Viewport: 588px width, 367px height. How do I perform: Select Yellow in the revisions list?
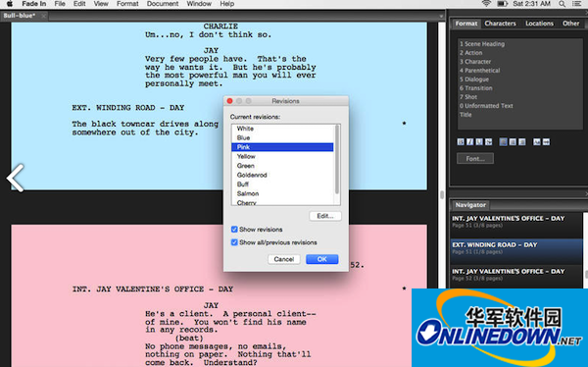point(282,156)
